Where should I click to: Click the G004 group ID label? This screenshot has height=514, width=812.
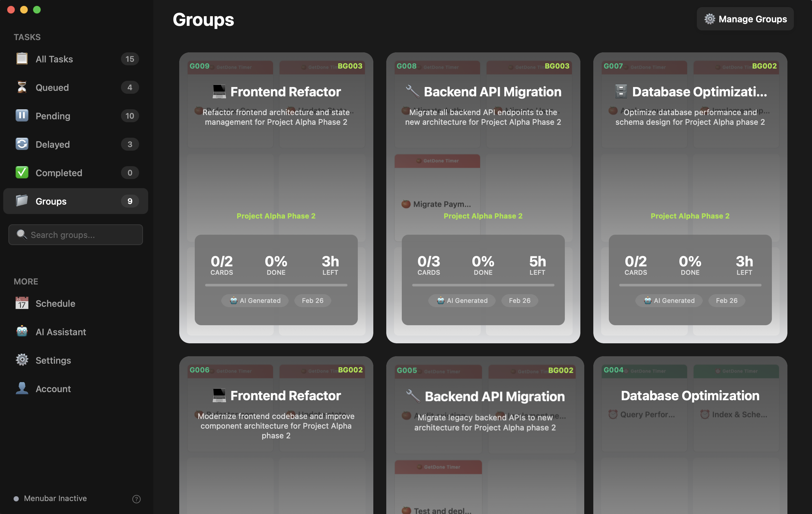click(613, 370)
